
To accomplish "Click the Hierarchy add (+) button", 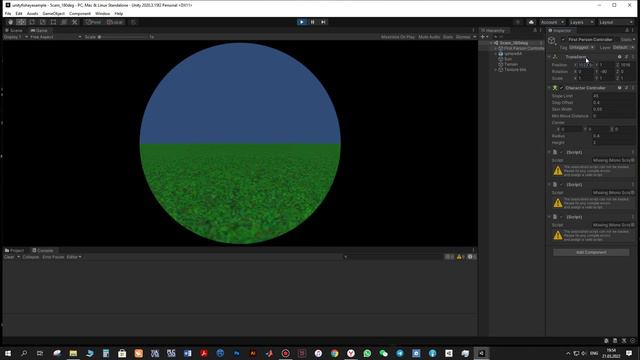I will pyautogui.click(x=484, y=37).
